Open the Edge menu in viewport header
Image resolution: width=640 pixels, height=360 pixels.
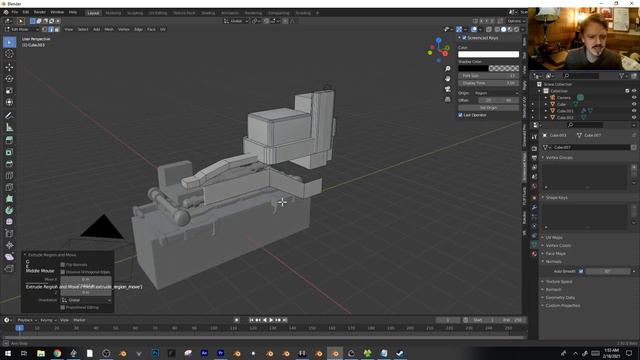pyautogui.click(x=138, y=29)
